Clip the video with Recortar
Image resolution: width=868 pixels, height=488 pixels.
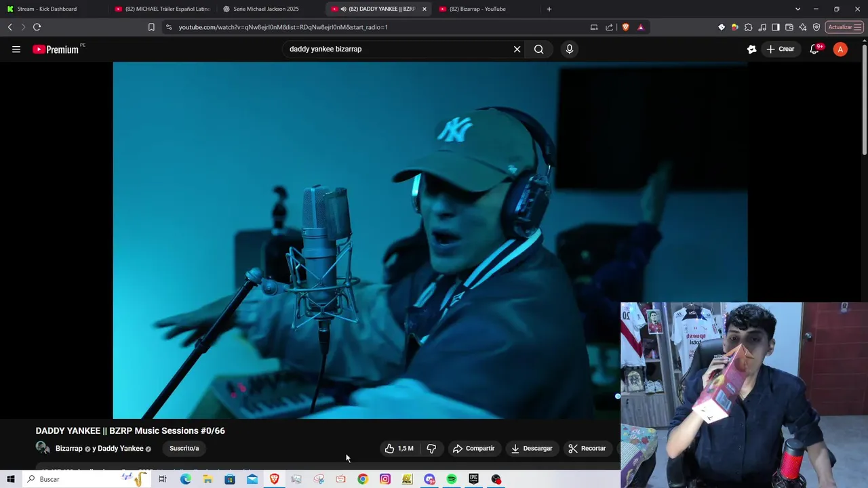(587, 448)
